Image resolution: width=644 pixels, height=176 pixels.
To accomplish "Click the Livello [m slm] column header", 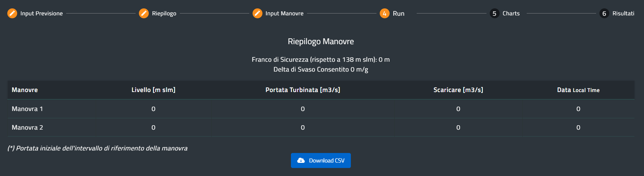I will point(154,90).
